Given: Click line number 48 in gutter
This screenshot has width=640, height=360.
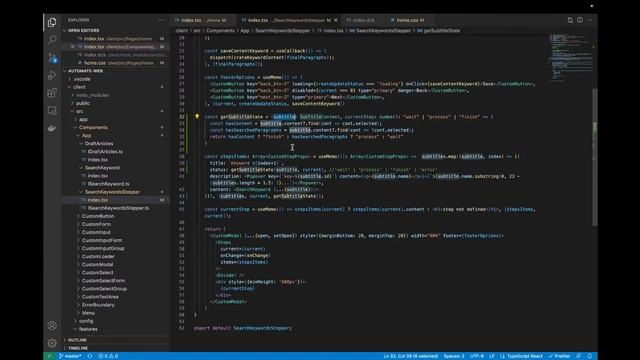Looking at the screenshot, I should click(182, 236).
